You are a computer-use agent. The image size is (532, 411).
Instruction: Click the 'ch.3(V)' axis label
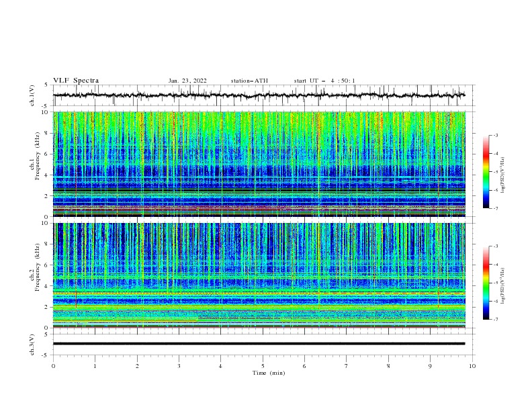click(x=32, y=345)
